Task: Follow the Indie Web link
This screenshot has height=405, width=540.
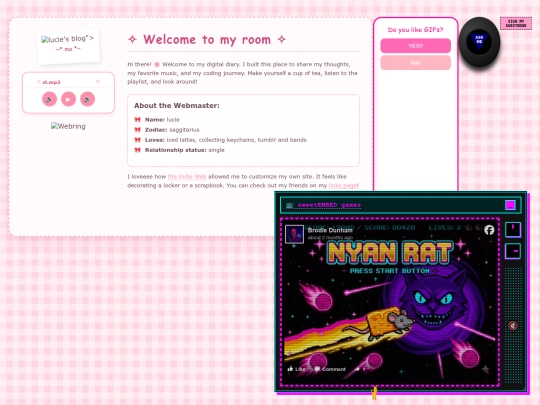Action: 187,177
